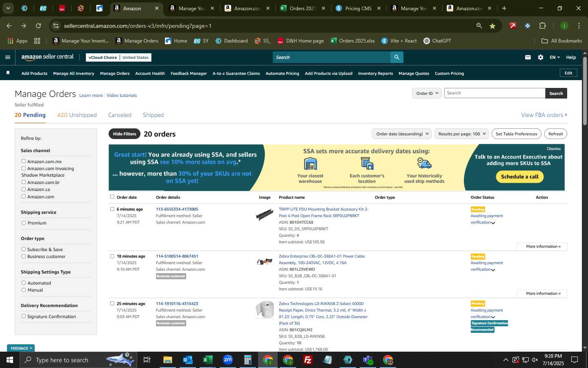
Task: Open the Pricing CMS browser tab
Action: (358, 8)
